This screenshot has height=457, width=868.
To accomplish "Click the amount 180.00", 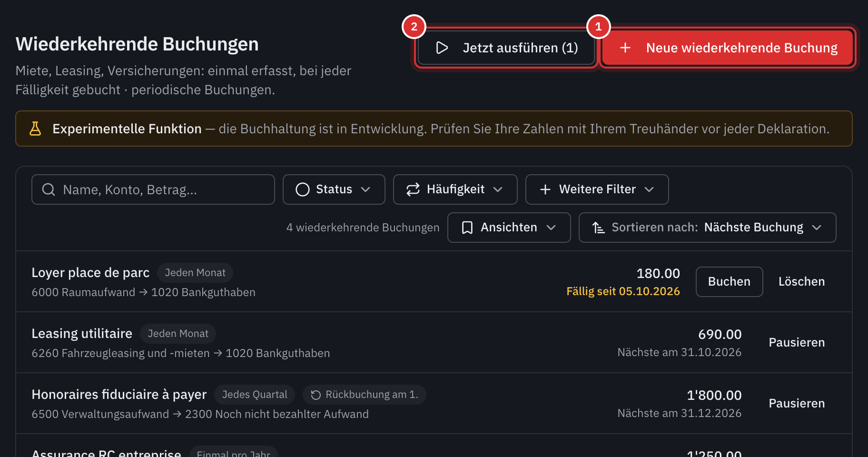I will [x=658, y=273].
